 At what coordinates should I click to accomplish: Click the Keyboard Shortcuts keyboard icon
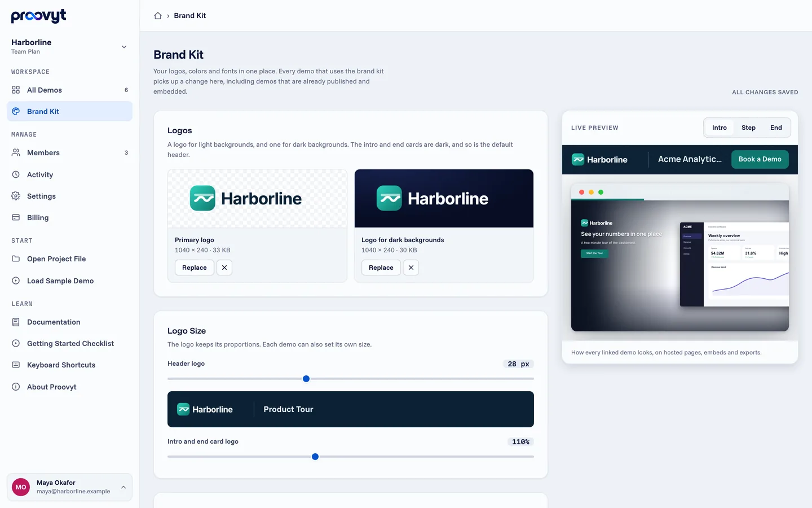(16, 365)
